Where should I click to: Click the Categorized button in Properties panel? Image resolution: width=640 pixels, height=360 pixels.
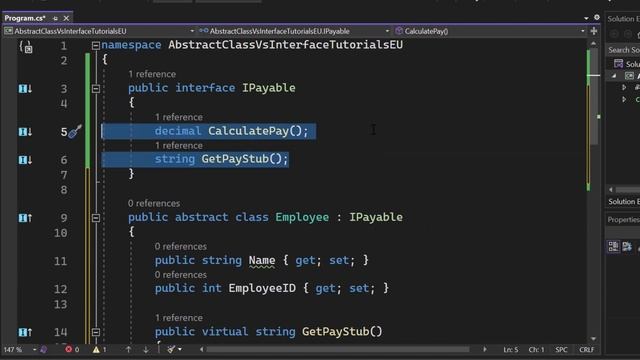[x=613, y=247]
